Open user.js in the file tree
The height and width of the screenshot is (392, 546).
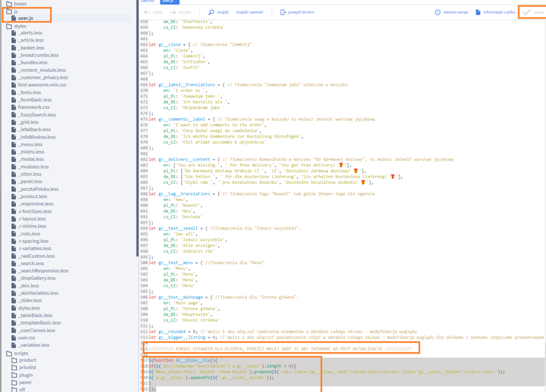25,18
